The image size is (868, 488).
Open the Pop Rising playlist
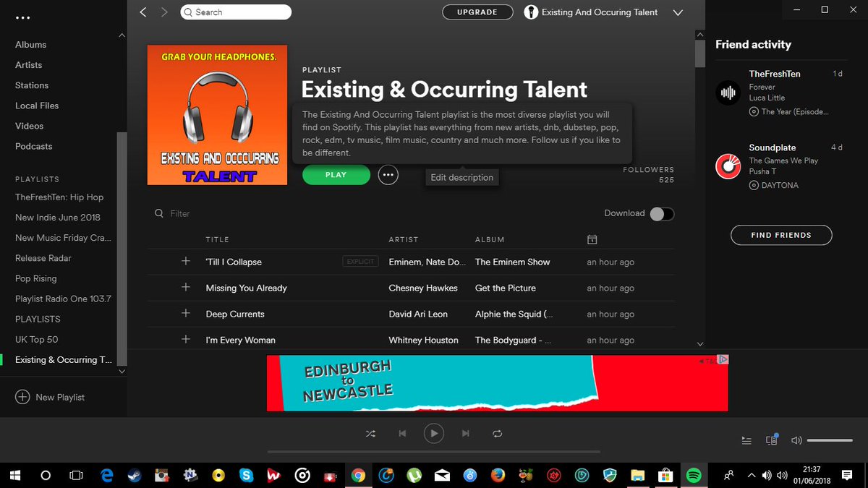tap(36, 278)
